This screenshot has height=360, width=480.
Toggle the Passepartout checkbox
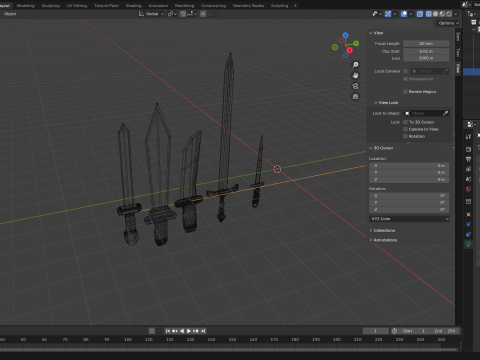(x=405, y=79)
